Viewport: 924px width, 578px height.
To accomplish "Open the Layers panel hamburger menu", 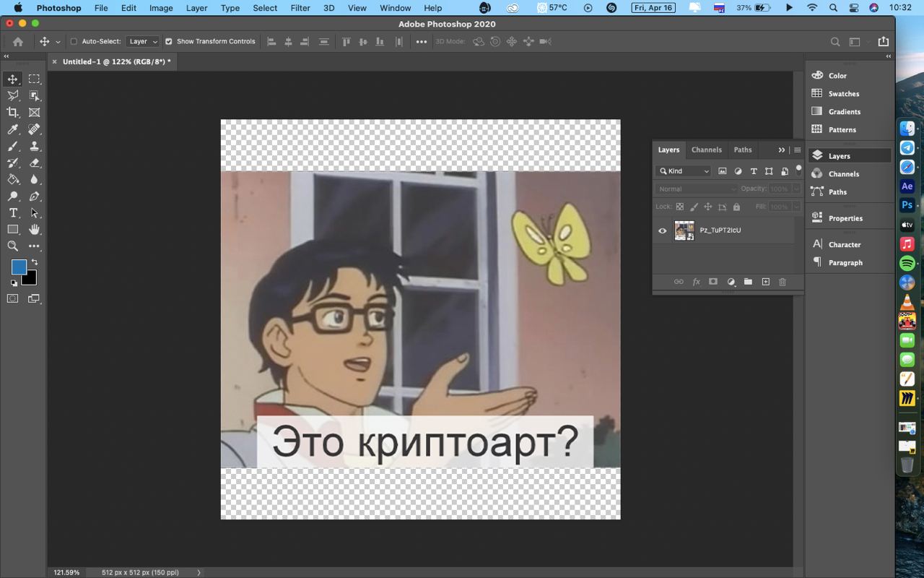I will point(797,150).
